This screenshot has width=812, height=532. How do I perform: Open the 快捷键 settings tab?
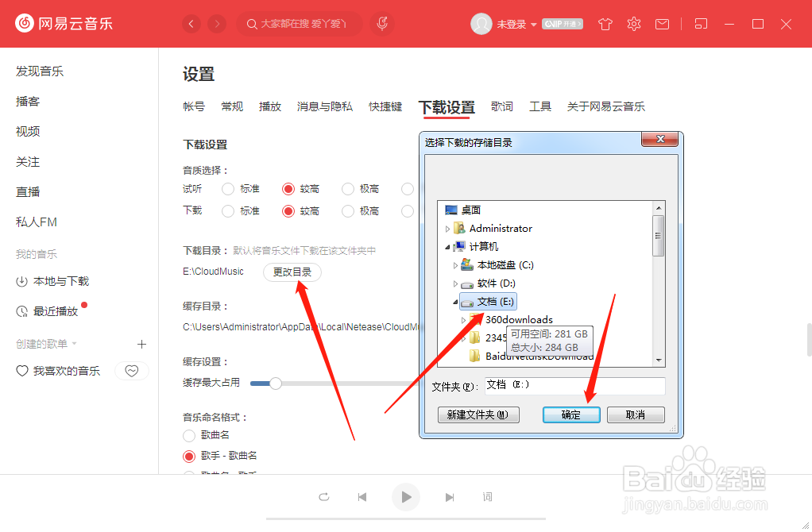(385, 106)
